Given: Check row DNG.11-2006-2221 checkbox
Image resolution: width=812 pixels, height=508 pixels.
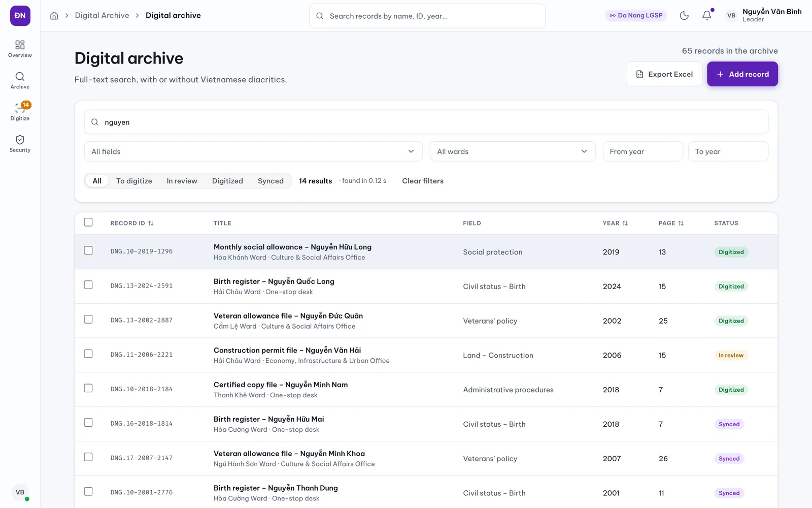Looking at the screenshot, I should pyautogui.click(x=88, y=354).
